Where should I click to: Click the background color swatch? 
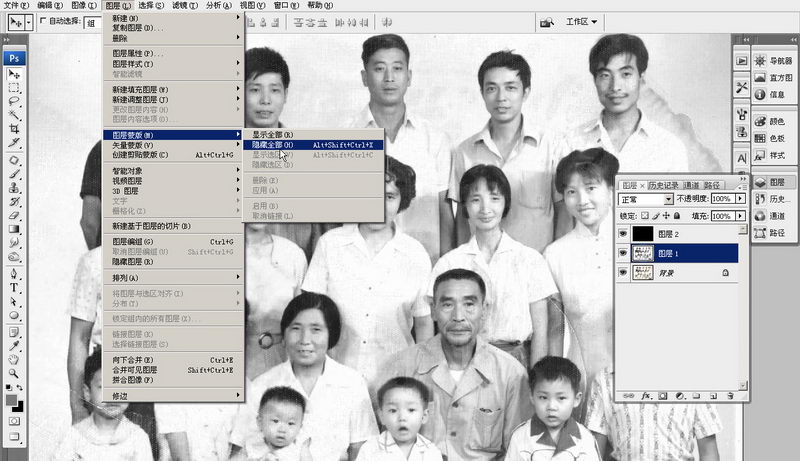19,407
